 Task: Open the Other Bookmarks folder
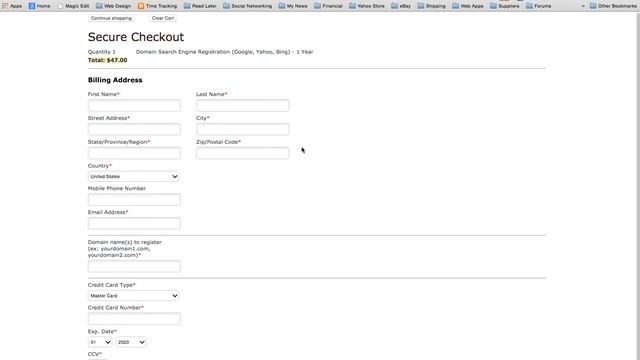(613, 6)
